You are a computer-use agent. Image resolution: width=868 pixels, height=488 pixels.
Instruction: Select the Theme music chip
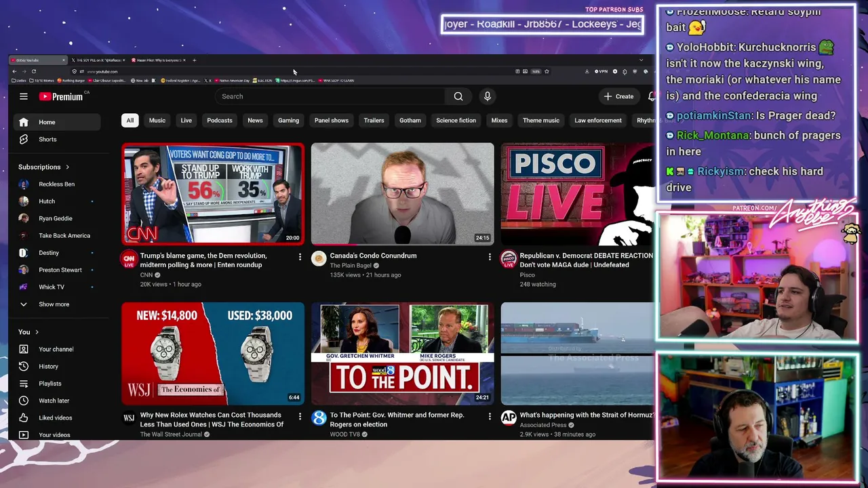pos(541,121)
